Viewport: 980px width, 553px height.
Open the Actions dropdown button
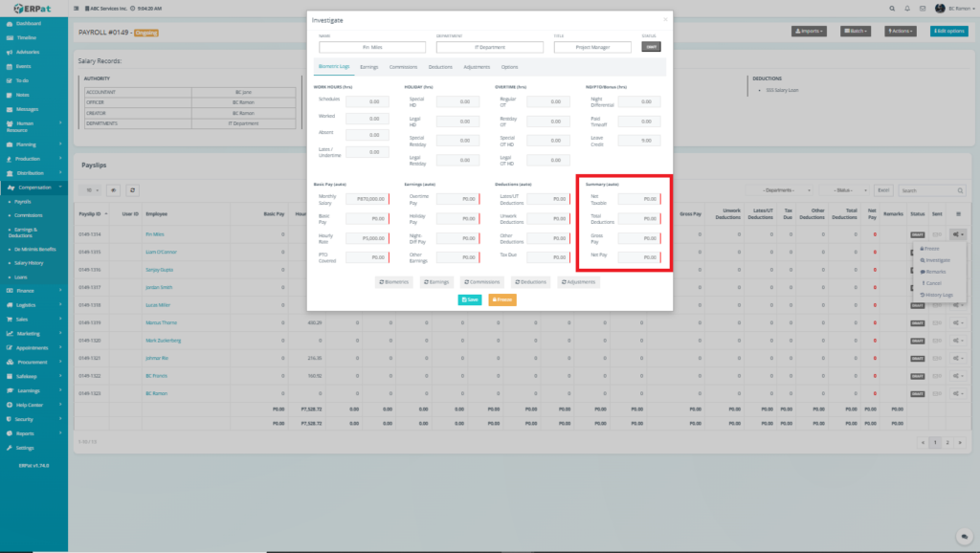pyautogui.click(x=903, y=32)
